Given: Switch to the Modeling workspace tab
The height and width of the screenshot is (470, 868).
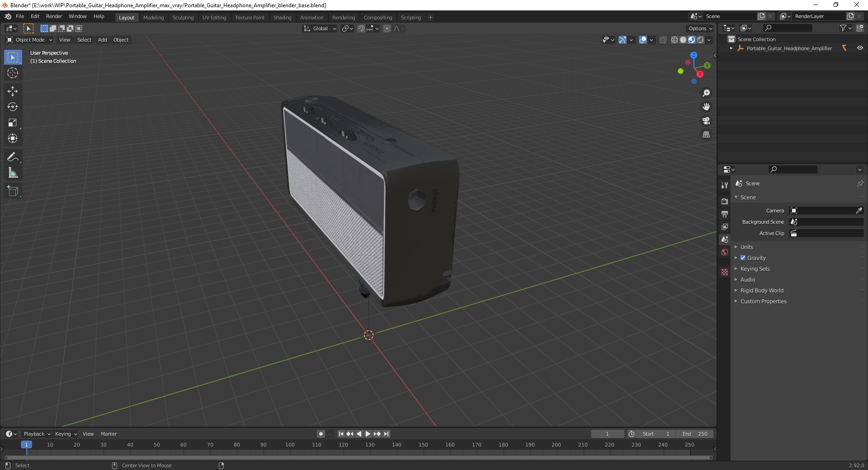Looking at the screenshot, I should point(153,18).
